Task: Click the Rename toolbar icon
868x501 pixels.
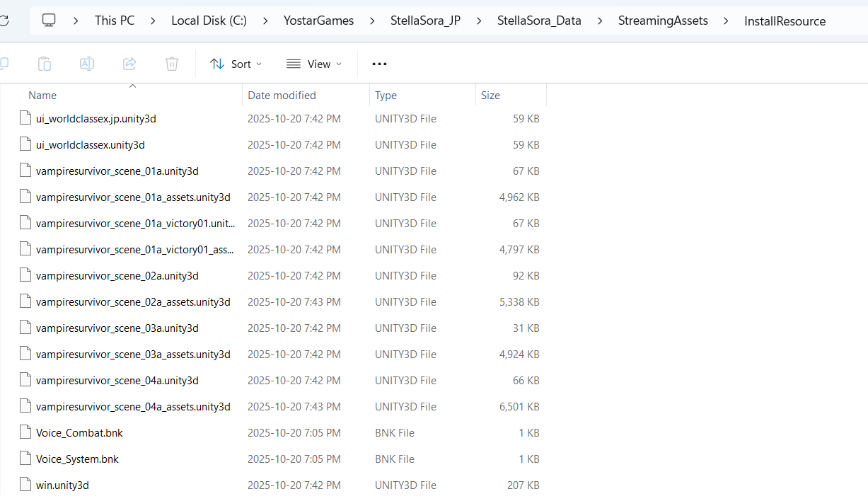Action: [x=87, y=64]
